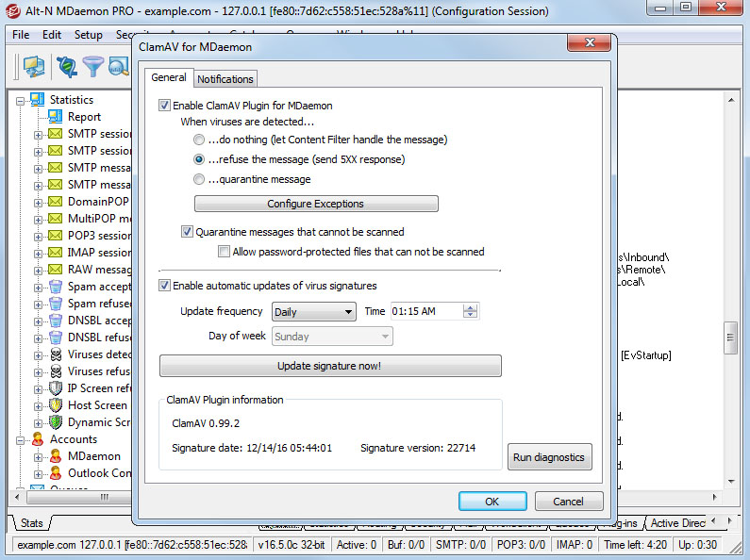Viewport: 750px width, 560px height.
Task: Select quarantine message radio option
Action: [199, 179]
